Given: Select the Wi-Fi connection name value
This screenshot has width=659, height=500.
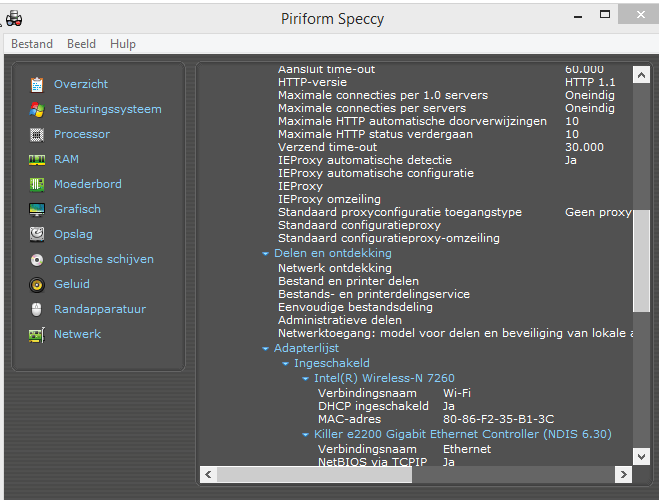Looking at the screenshot, I should [x=457, y=393].
